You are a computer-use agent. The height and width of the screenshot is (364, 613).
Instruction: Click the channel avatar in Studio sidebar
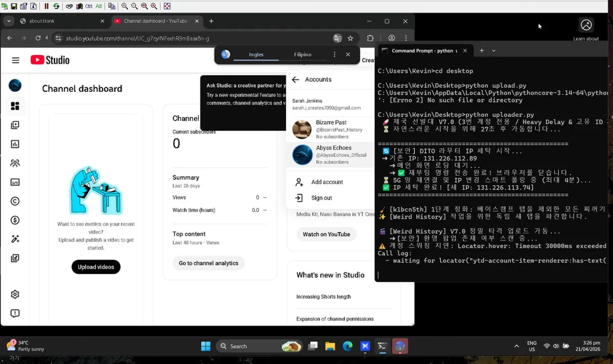click(x=15, y=85)
